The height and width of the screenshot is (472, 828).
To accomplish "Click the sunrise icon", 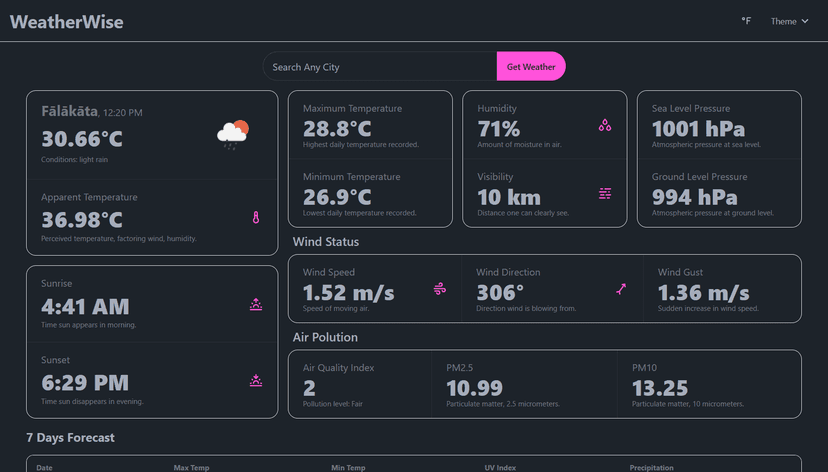I will tap(256, 305).
